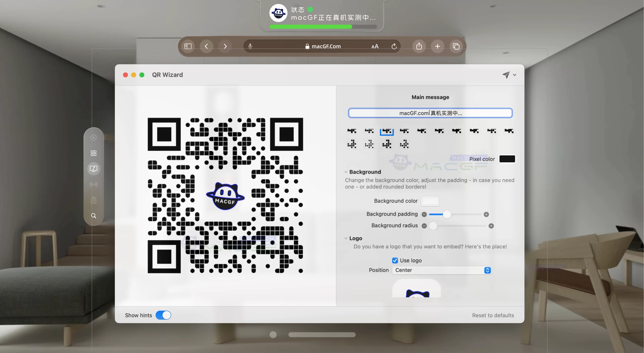Open the Pixel color swatch
644x353 pixels.
[x=507, y=159]
